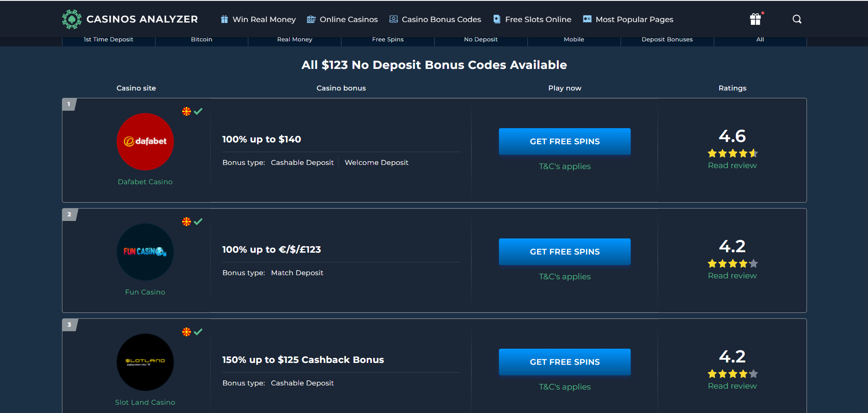
Task: Click the Slotland round logo
Action: [x=145, y=362]
